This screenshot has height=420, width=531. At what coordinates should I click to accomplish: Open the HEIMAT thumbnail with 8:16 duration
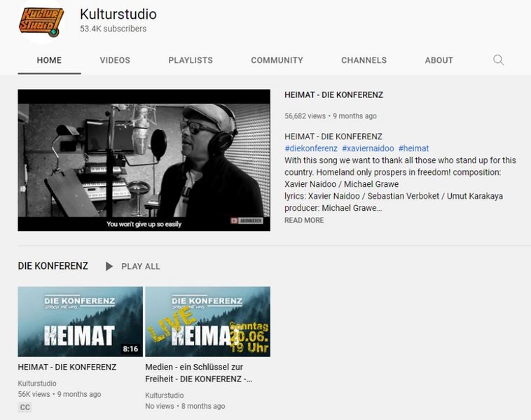[81, 321]
